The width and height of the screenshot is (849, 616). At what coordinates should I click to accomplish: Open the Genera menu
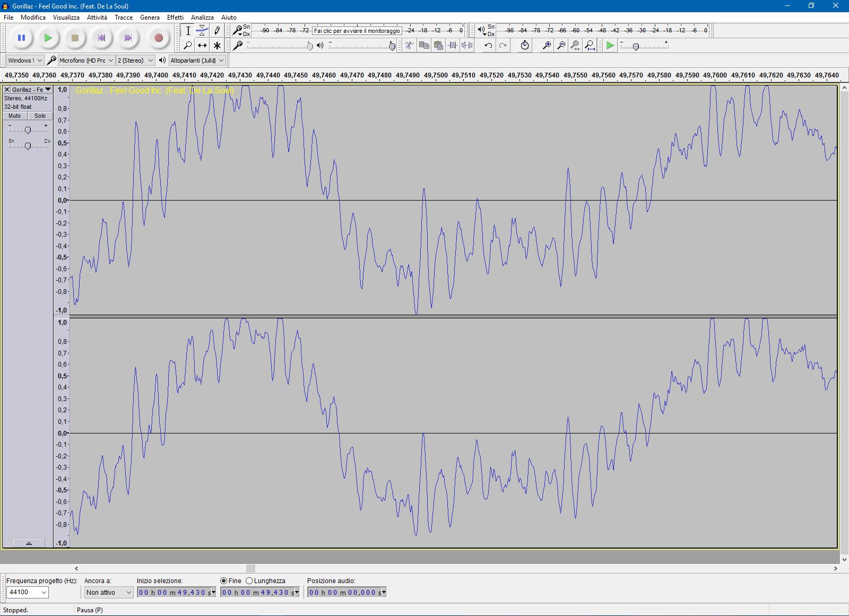click(150, 18)
